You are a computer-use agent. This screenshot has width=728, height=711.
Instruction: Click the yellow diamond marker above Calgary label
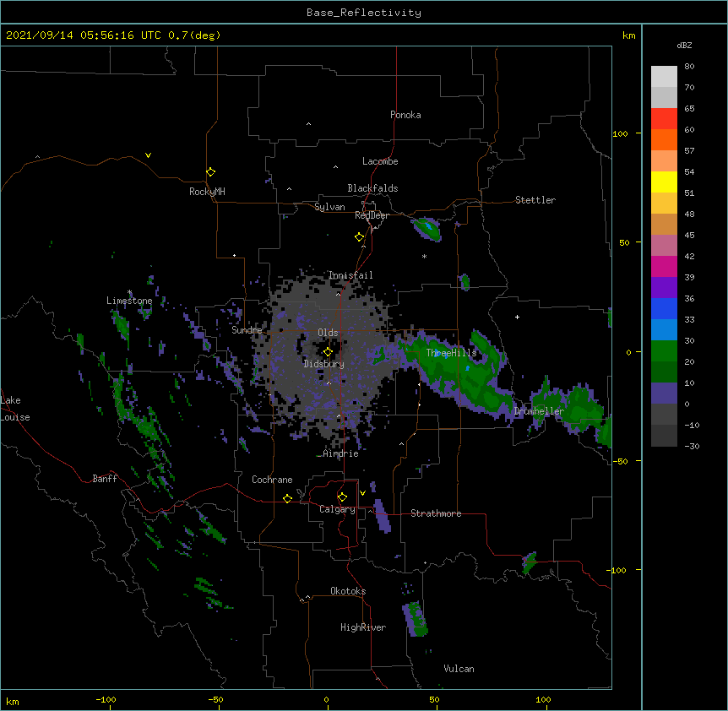pos(342,497)
